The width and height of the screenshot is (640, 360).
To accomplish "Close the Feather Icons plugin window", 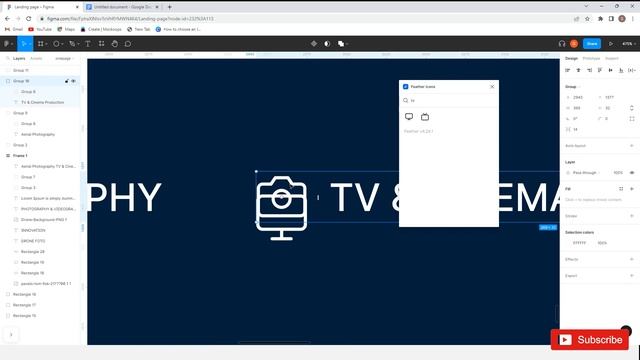I will pyautogui.click(x=492, y=87).
